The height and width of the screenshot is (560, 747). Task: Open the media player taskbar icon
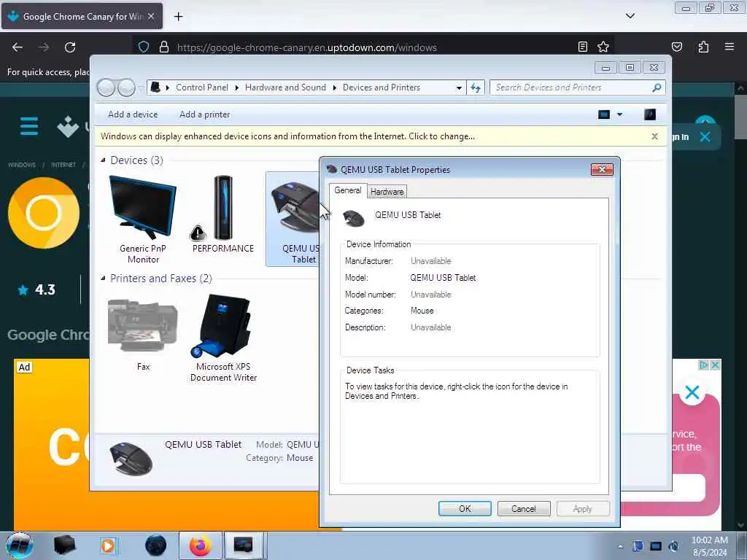(x=108, y=545)
